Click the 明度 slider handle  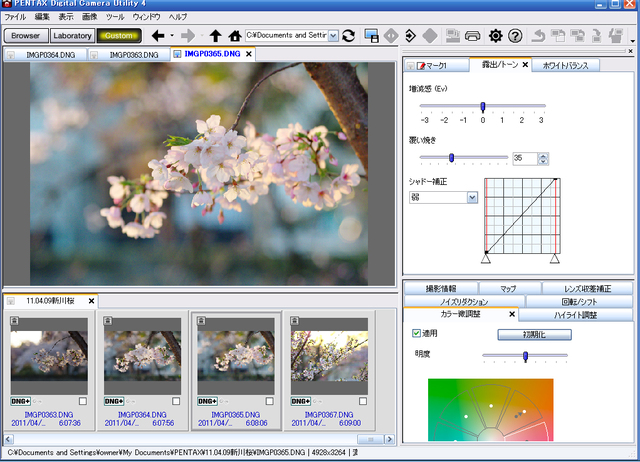[x=526, y=356]
